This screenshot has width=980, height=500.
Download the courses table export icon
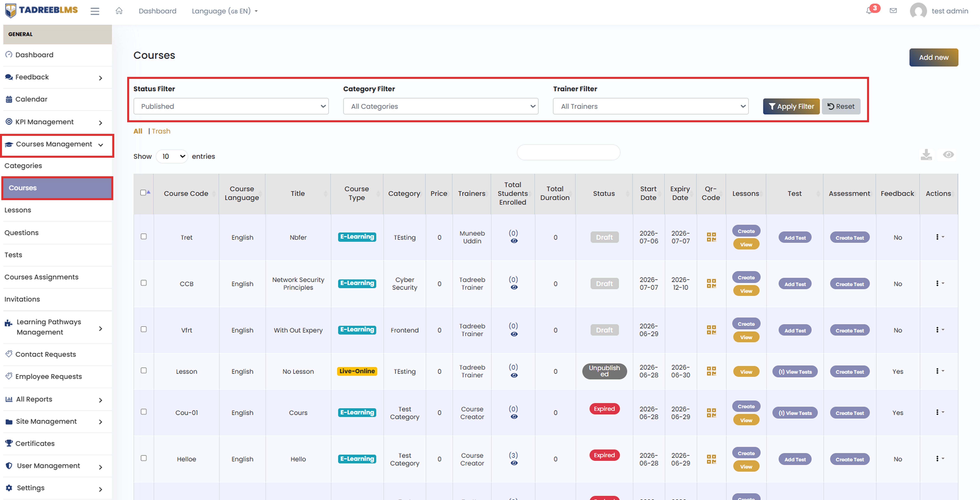tap(926, 155)
